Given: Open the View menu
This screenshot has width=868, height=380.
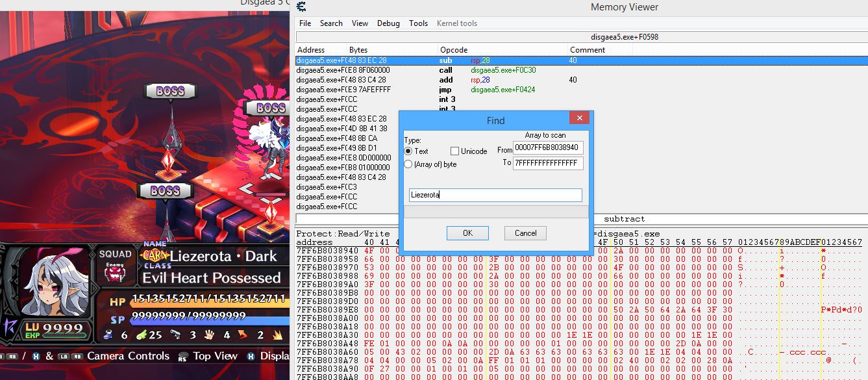Looking at the screenshot, I should coord(360,23).
